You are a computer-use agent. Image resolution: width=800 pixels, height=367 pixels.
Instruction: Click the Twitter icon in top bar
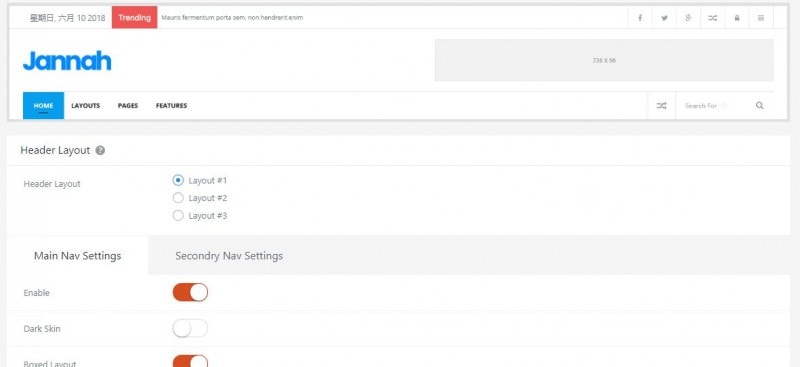(664, 18)
